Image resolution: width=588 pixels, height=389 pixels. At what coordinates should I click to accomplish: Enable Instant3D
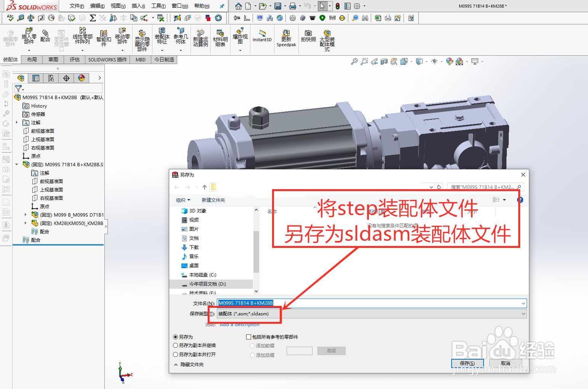(262, 38)
